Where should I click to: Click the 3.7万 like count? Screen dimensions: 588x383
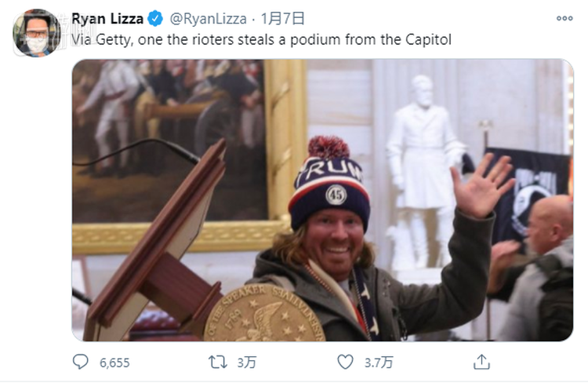click(x=379, y=363)
